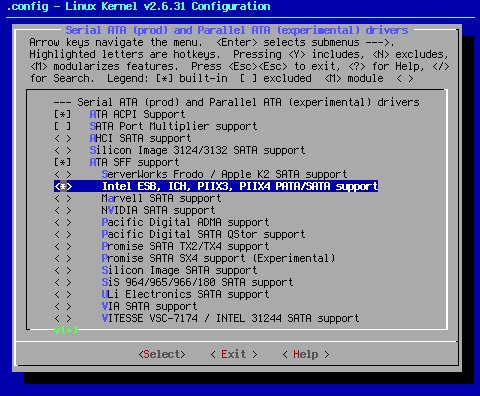
Task: Select Promise SATA TX2/TX4 support entry
Action: pyautogui.click(x=185, y=246)
